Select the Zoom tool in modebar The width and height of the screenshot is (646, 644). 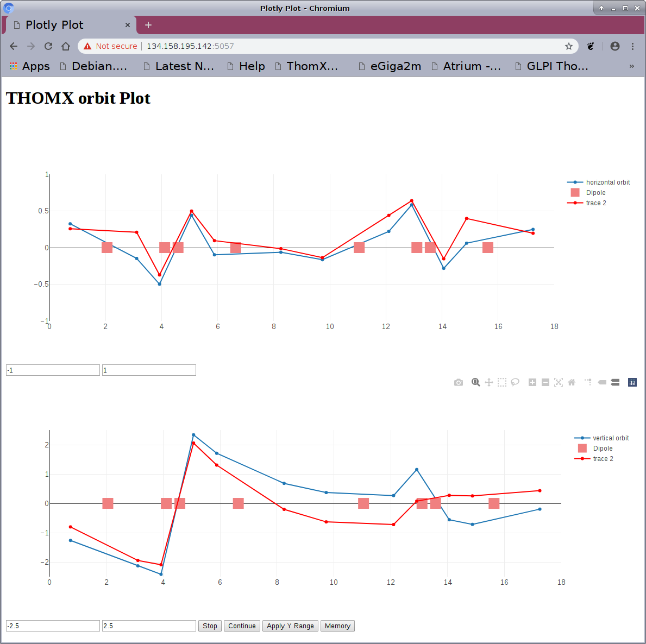pos(475,382)
